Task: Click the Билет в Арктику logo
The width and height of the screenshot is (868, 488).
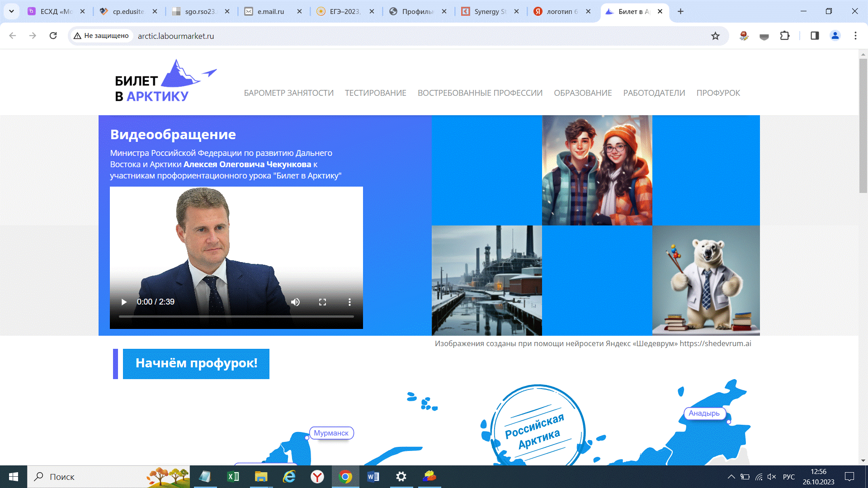Action: tap(165, 81)
